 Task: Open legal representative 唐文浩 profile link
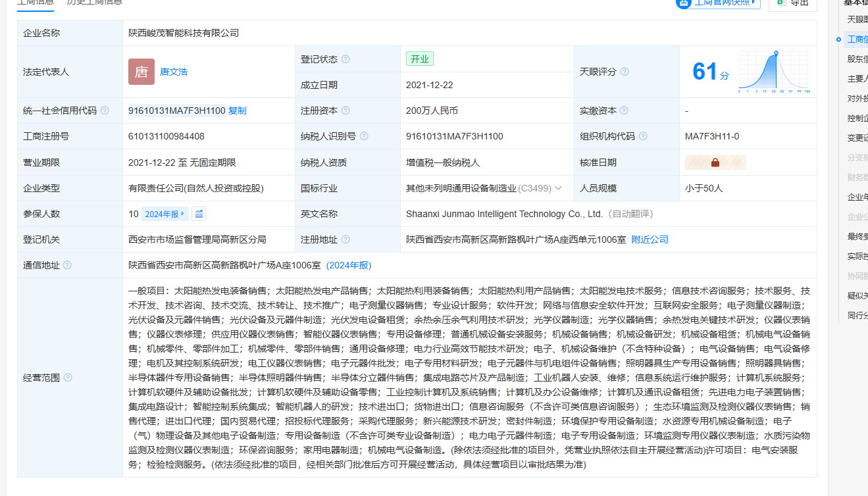point(174,72)
